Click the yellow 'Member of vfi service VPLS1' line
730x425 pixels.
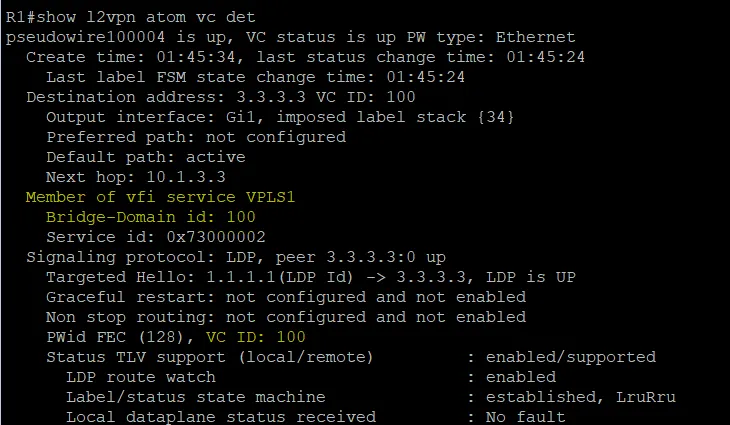161,197
